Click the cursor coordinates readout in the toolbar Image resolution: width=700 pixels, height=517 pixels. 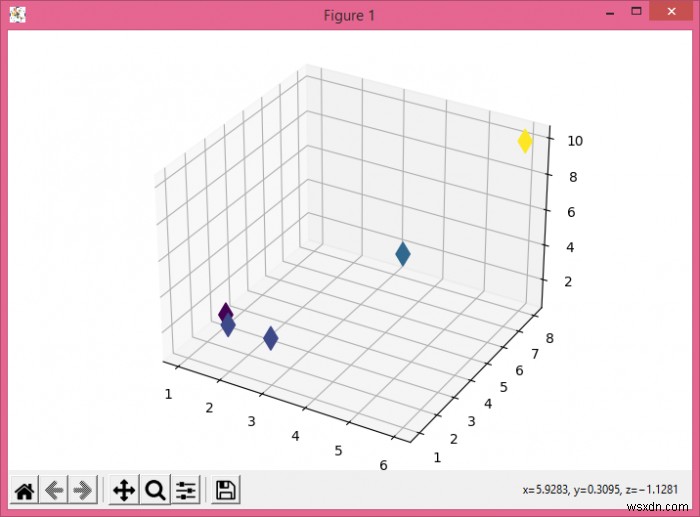(x=600, y=489)
